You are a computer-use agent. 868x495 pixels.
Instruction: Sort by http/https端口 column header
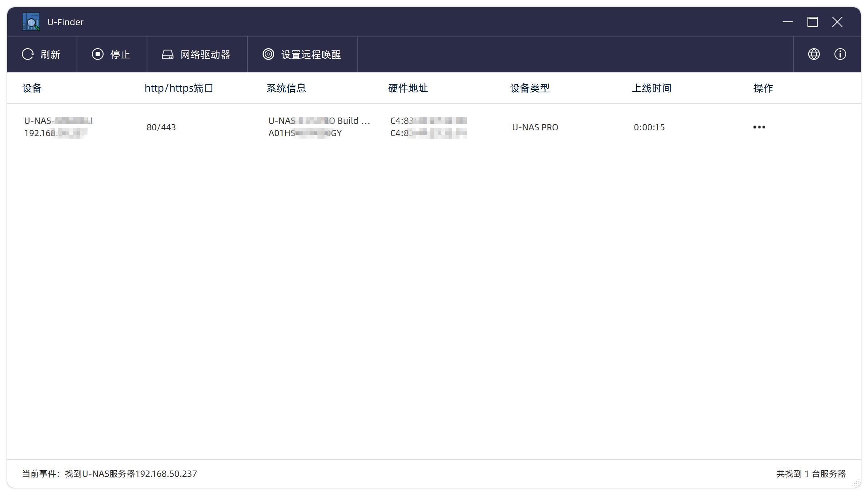tap(179, 88)
